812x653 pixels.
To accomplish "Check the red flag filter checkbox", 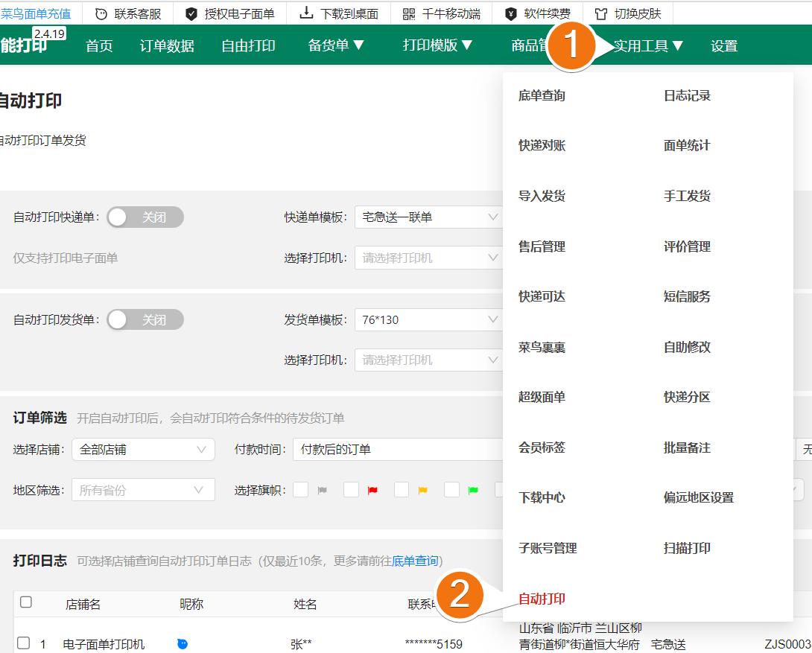I will click(x=351, y=490).
